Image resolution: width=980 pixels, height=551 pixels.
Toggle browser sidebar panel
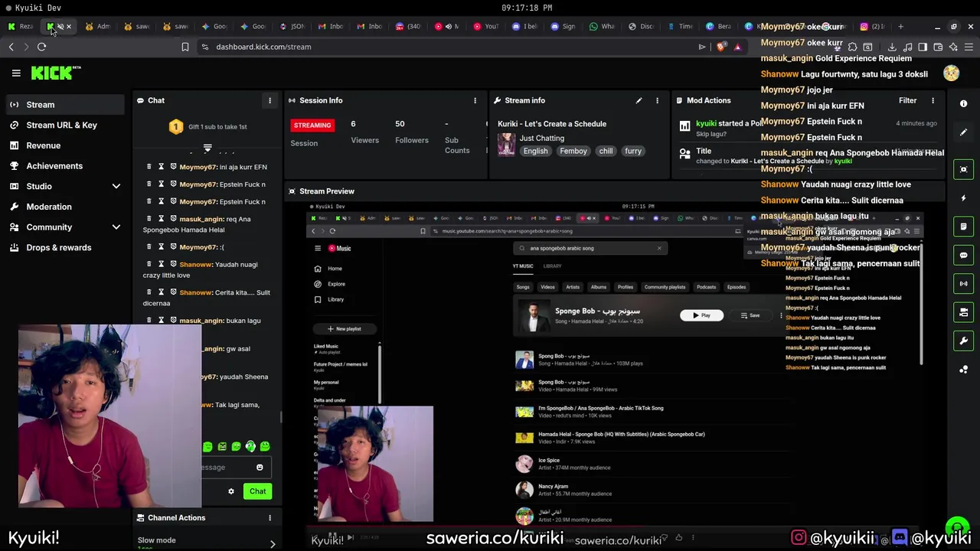pyautogui.click(x=923, y=47)
